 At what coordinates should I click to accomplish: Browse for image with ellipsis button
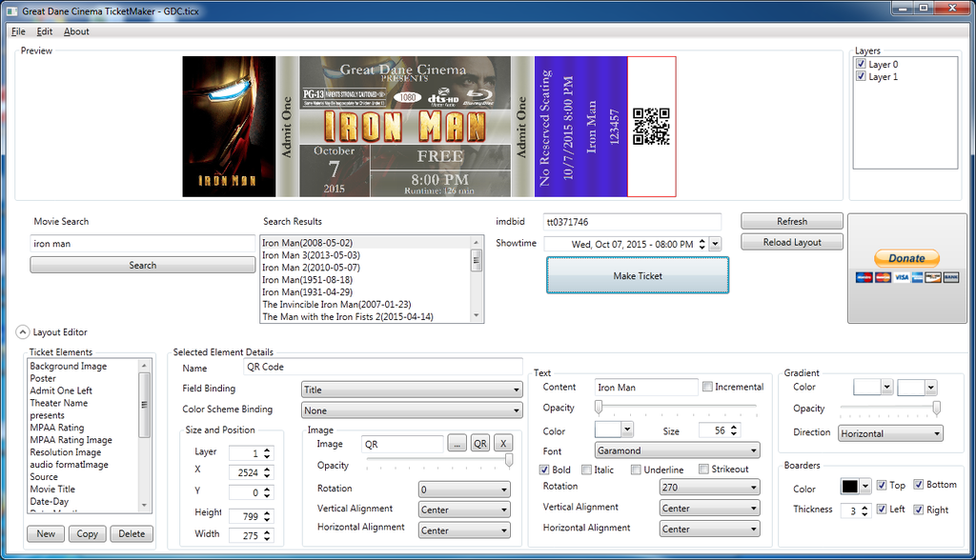(457, 444)
